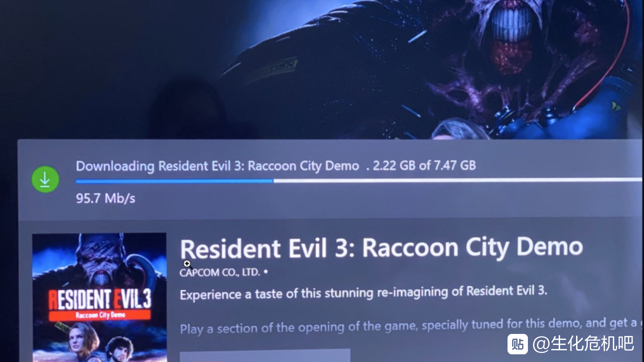Click the Raccoon City Demo red label on cover
Screen dimensions: 644x362
(x=100, y=315)
